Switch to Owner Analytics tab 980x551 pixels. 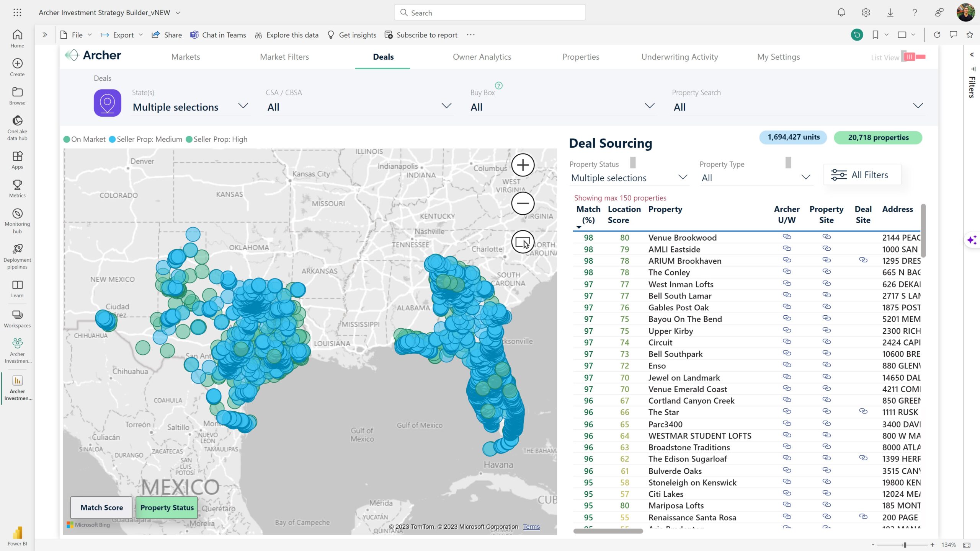click(x=482, y=57)
